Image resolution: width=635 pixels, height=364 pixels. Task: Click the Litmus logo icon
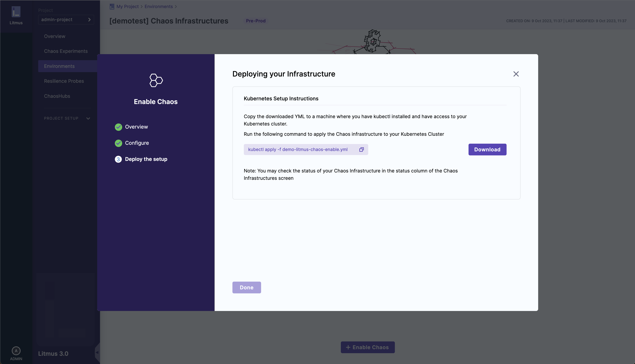click(x=16, y=12)
